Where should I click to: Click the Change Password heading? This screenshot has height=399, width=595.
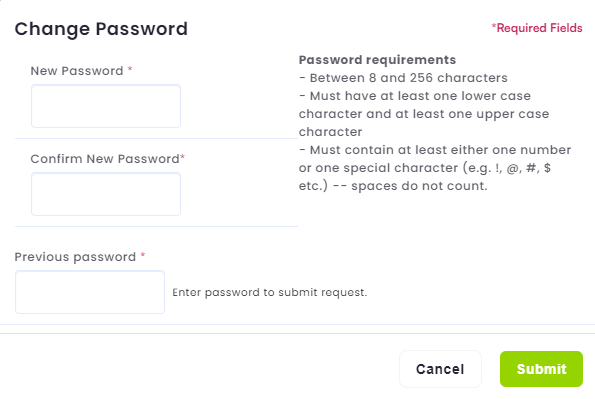(x=101, y=29)
